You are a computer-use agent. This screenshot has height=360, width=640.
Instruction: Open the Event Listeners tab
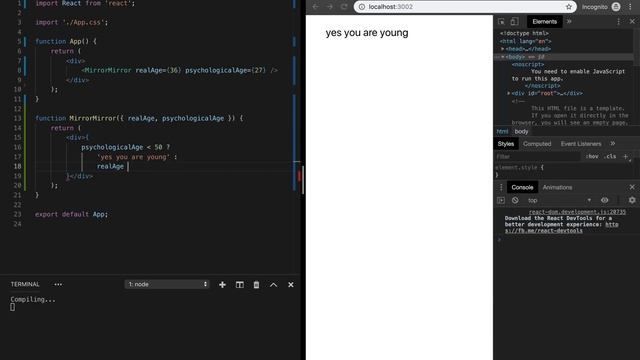581,144
